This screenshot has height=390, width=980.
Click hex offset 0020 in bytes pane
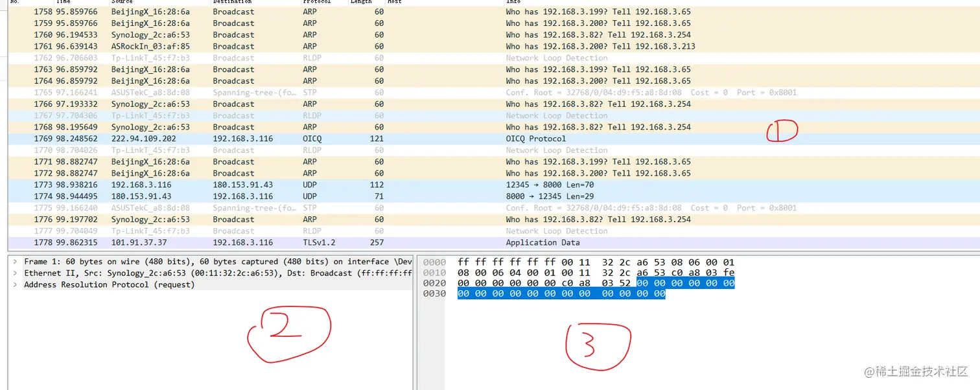434,284
